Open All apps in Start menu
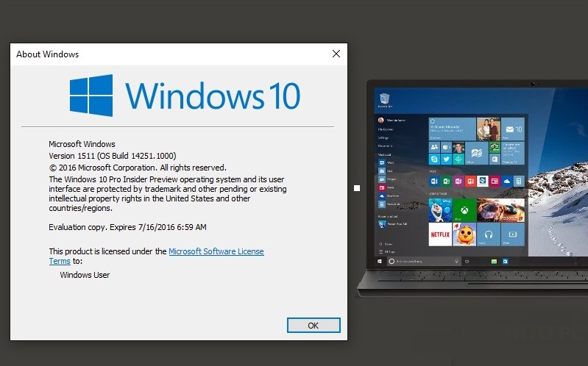588x366 pixels. click(x=386, y=252)
